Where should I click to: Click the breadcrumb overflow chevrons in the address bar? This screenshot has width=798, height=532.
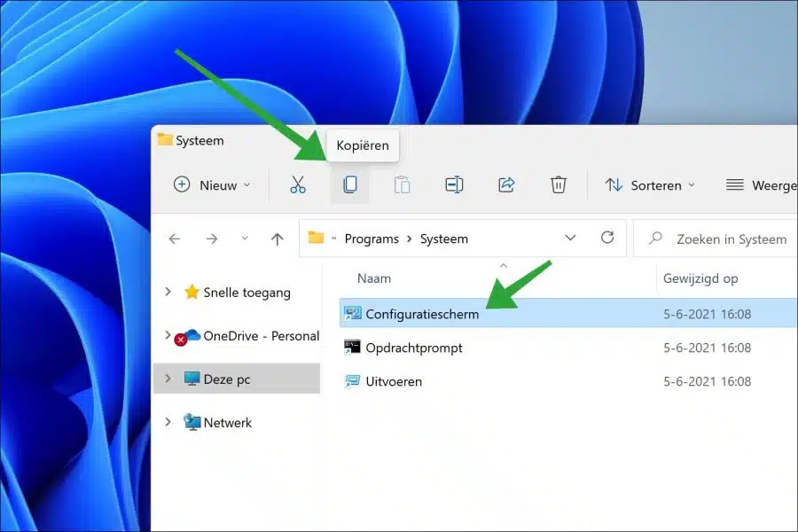[334, 238]
